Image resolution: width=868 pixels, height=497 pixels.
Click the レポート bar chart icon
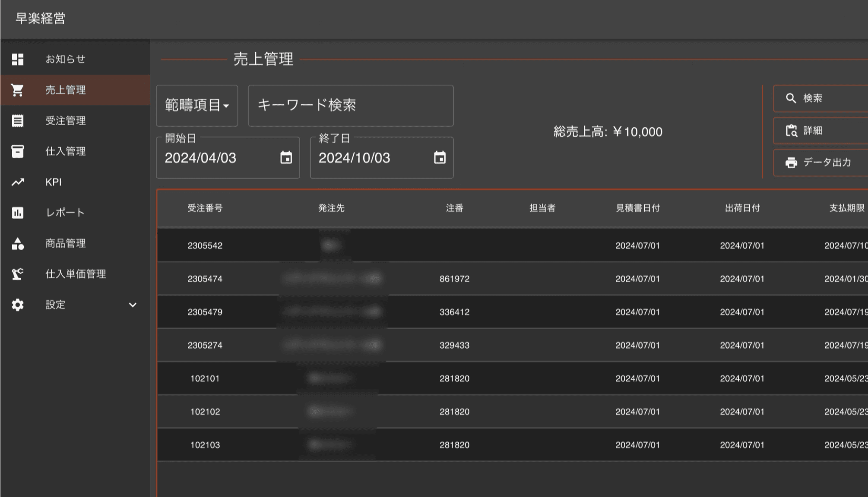coord(18,213)
